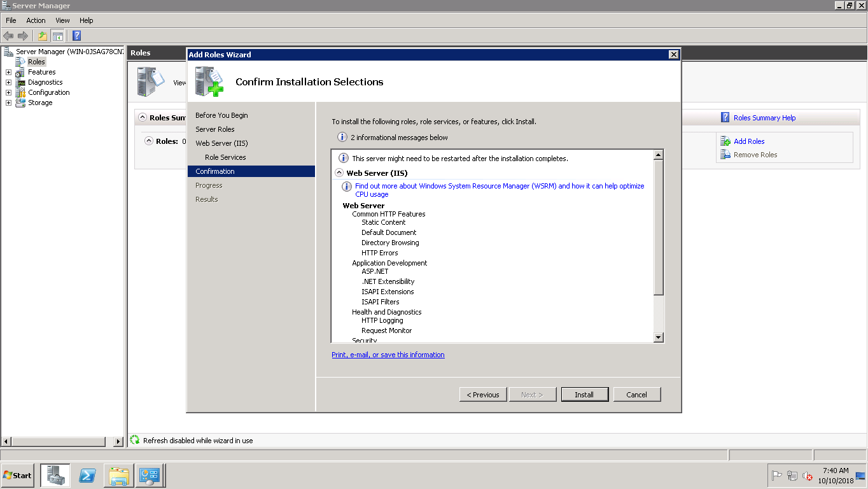Select the Configuration icon in the tree
Image resolution: width=868 pixels, height=489 pixels.
(20, 92)
